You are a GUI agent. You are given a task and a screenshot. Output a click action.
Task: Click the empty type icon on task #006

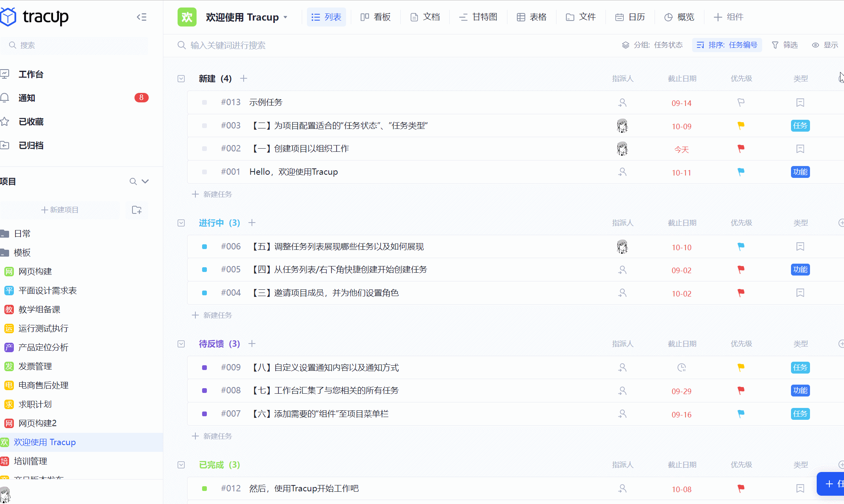point(800,247)
